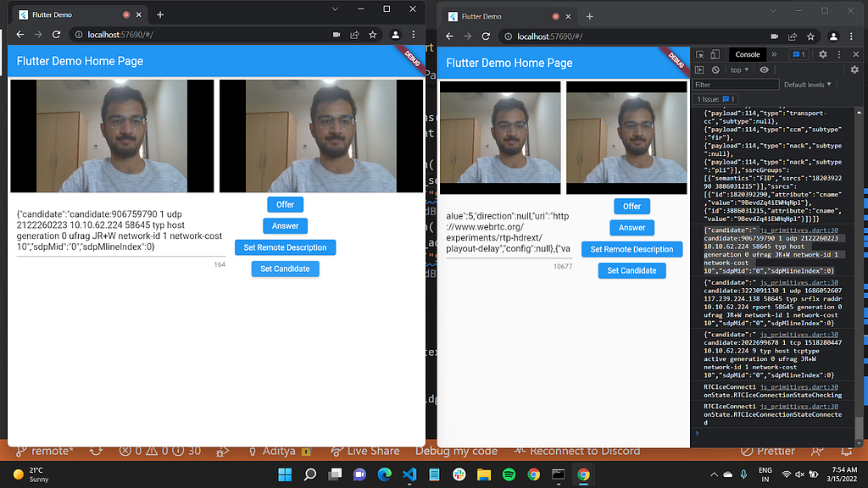Create live expression eye icon
The image size is (868, 488).
click(x=764, y=69)
